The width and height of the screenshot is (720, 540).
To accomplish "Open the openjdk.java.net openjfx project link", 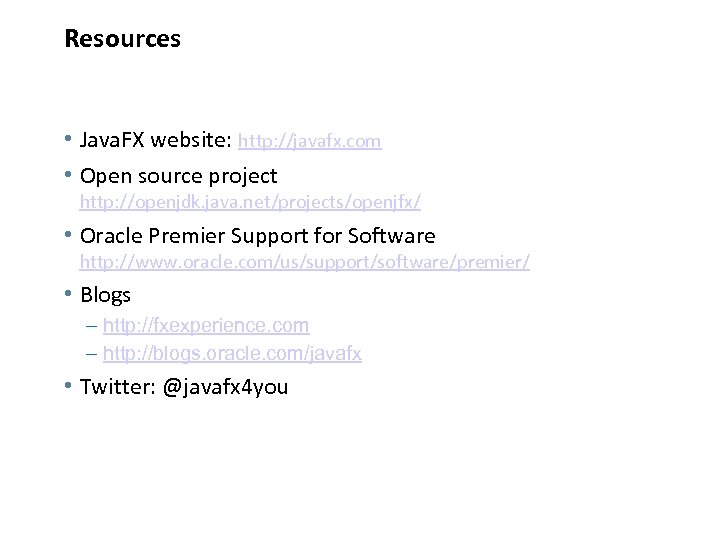I will pyautogui.click(x=250, y=203).
